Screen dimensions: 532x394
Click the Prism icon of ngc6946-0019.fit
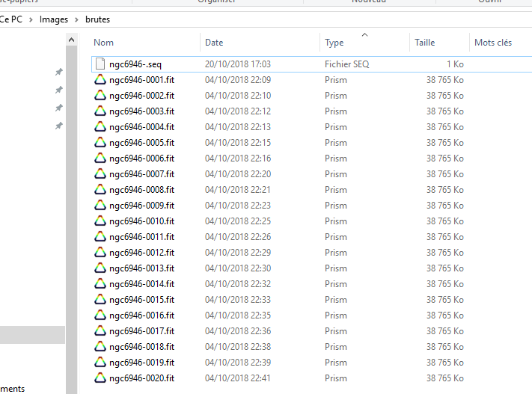point(100,363)
